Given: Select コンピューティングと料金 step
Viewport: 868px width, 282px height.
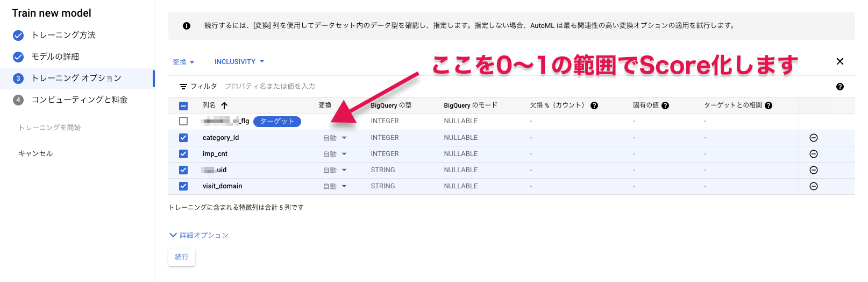Looking at the screenshot, I should point(79,100).
